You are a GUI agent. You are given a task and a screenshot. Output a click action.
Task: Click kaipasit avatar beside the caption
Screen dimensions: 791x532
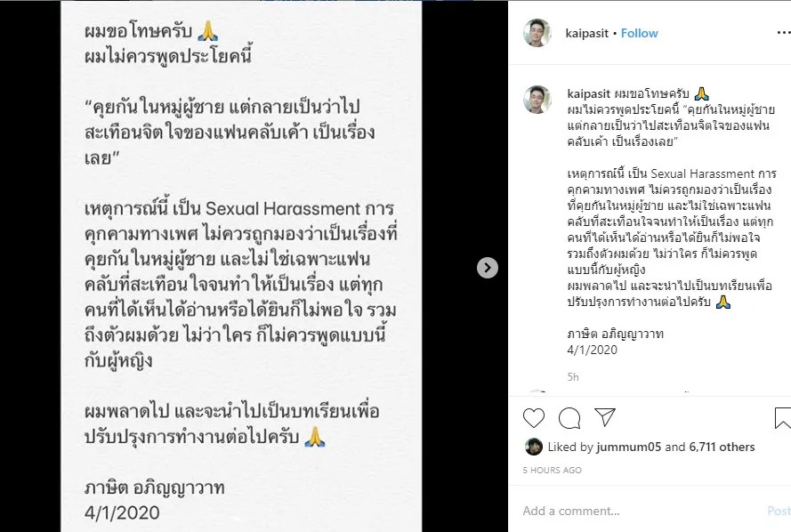(x=537, y=100)
